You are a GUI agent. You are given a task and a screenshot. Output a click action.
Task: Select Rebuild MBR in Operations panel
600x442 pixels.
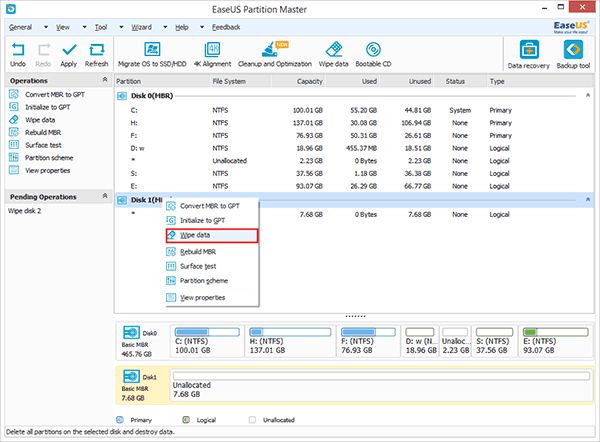pos(35,132)
